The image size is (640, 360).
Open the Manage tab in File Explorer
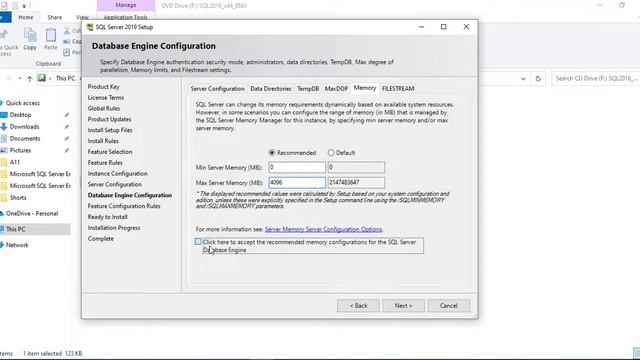(x=126, y=5)
